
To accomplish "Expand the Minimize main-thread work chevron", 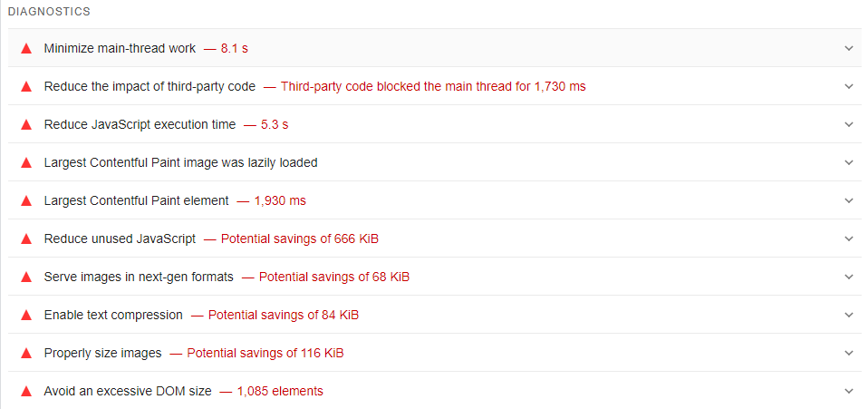I will click(848, 48).
